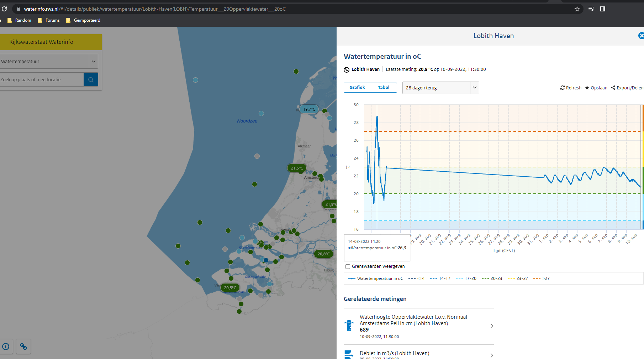
Task: Reload the page in browser
Action: click(x=4, y=9)
